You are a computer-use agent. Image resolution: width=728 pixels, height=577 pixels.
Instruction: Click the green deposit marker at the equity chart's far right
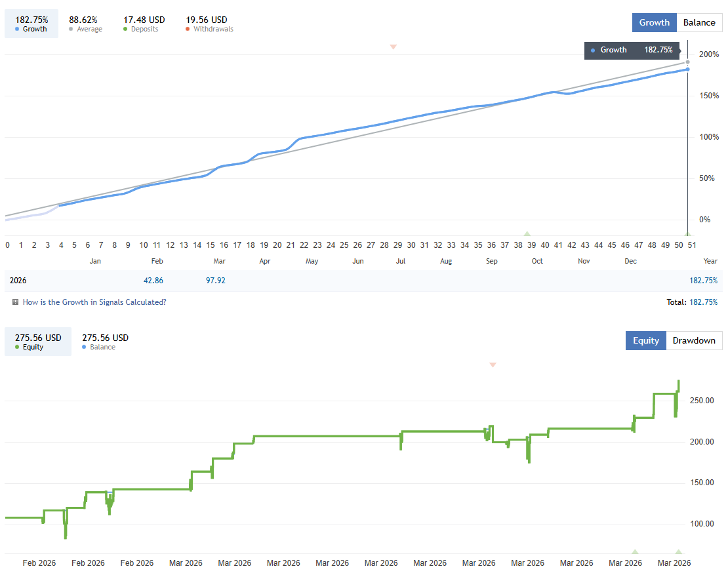point(678,551)
